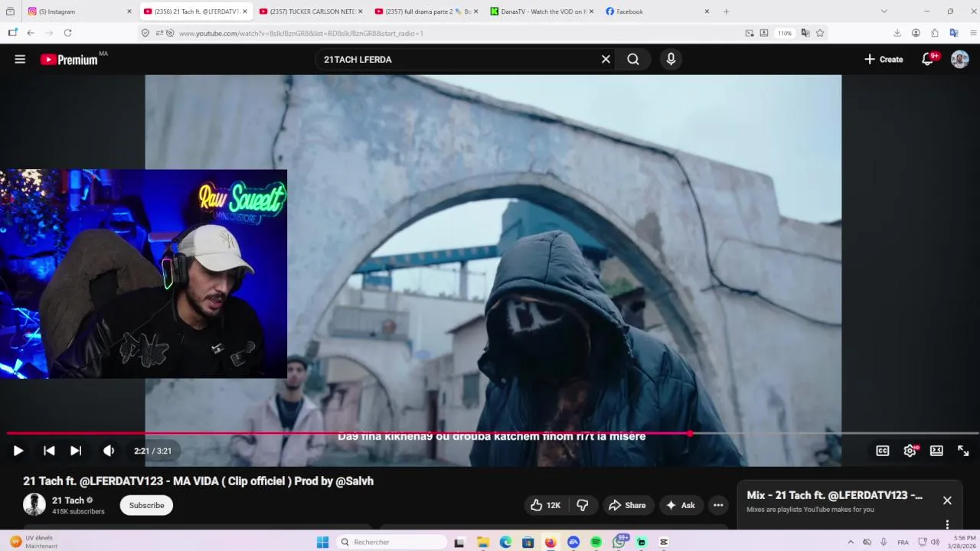Open the Ask AI button
980x551 pixels.
pyautogui.click(x=681, y=505)
